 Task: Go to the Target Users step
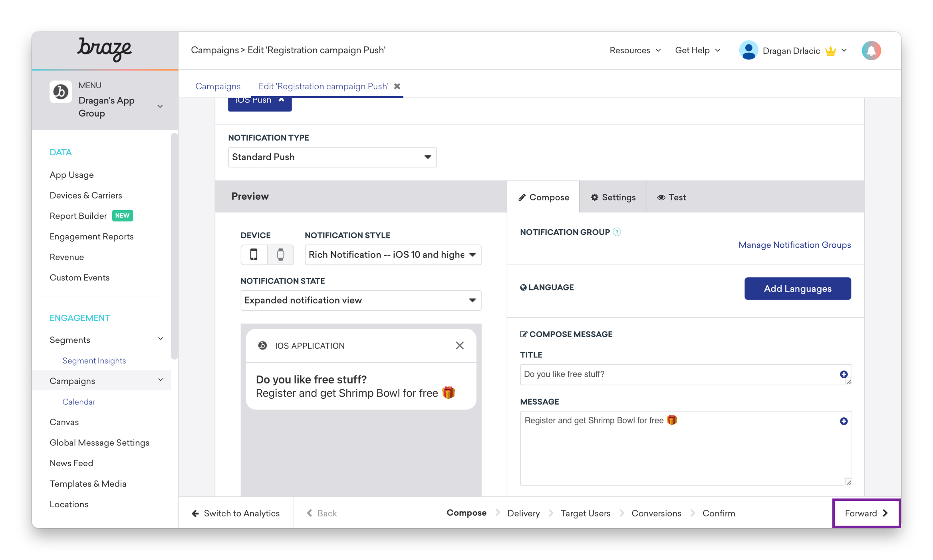[x=585, y=513]
